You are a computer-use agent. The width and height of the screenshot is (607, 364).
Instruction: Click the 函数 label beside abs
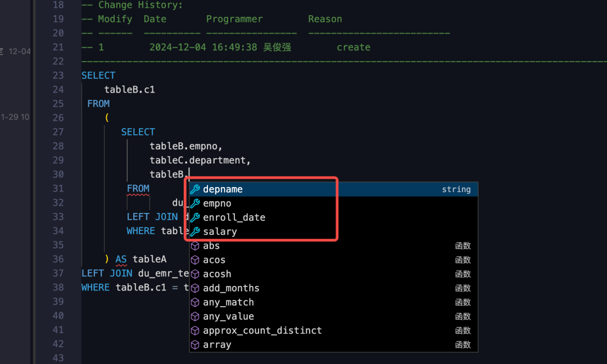(463, 245)
